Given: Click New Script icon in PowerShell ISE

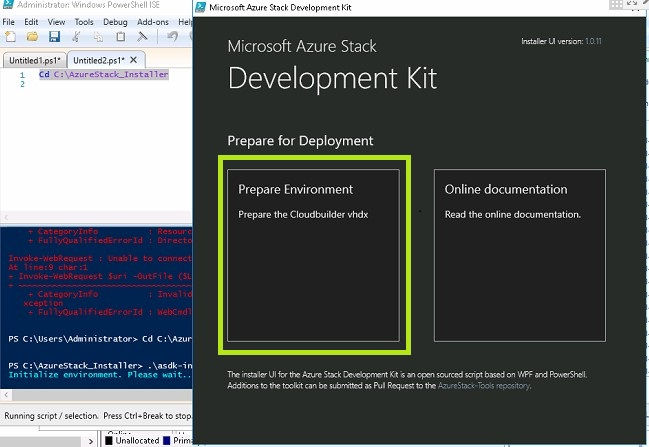Looking at the screenshot, I should click(x=10, y=37).
